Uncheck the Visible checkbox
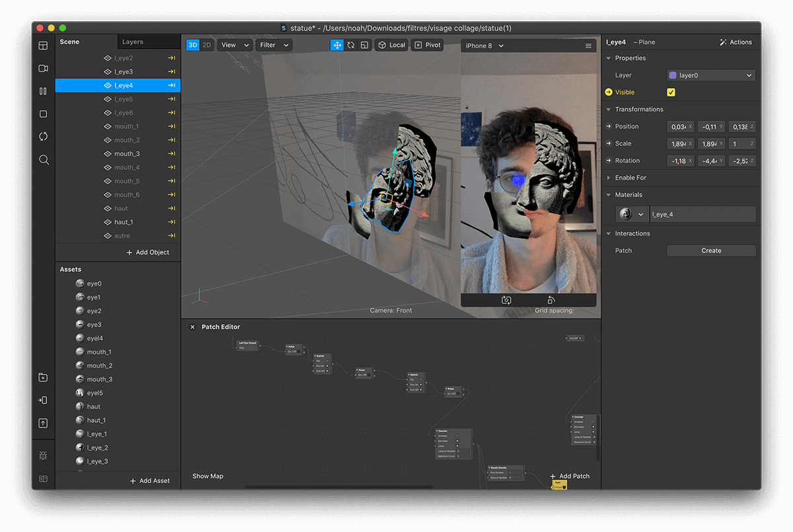This screenshot has width=793, height=532. [671, 93]
